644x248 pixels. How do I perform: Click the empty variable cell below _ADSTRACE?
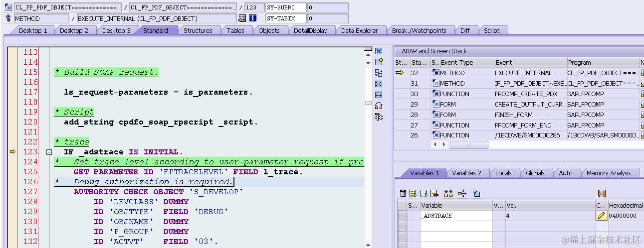(456, 226)
